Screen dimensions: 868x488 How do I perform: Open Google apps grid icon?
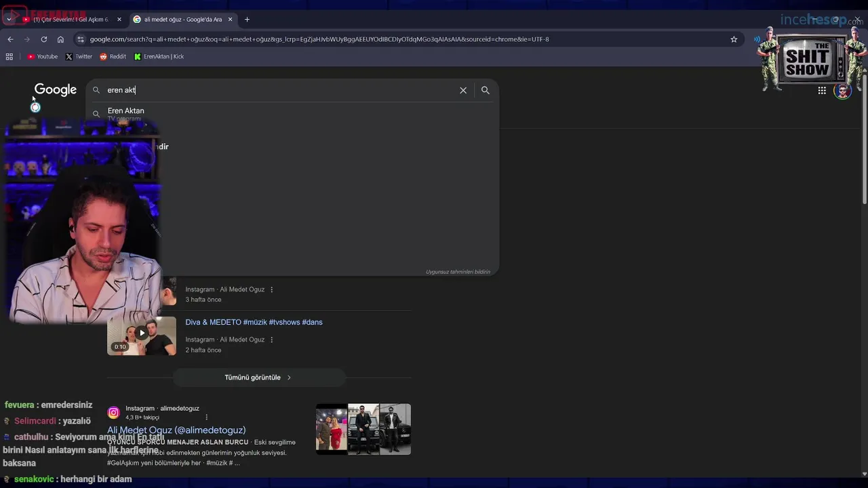[x=822, y=90]
